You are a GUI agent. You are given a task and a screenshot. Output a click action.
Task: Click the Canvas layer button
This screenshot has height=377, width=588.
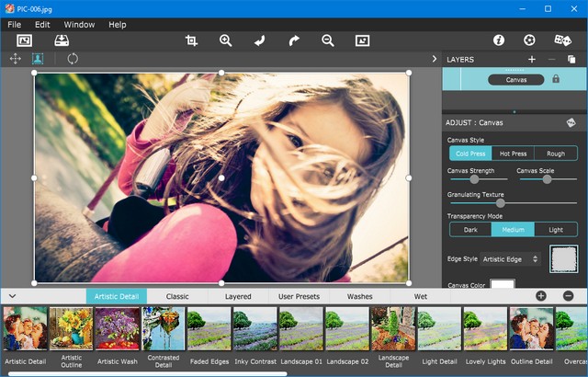coord(516,80)
